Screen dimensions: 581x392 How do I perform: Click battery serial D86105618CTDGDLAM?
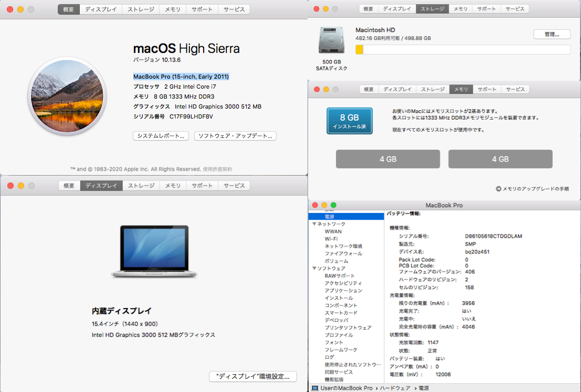pyautogui.click(x=493, y=236)
